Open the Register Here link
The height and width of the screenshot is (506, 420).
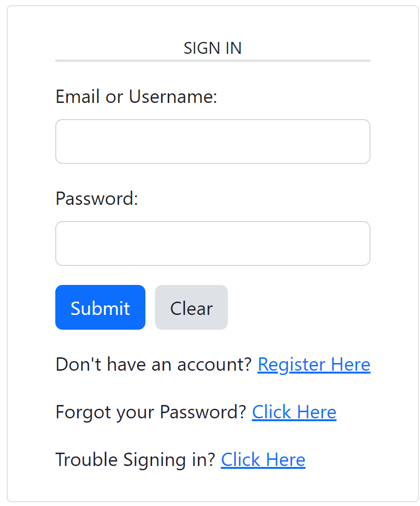coord(314,364)
